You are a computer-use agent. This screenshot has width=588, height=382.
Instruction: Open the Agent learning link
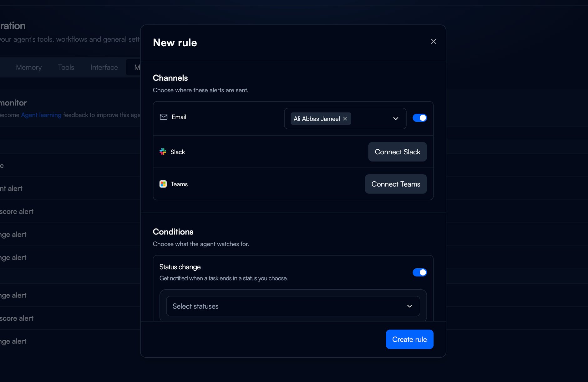tap(41, 115)
